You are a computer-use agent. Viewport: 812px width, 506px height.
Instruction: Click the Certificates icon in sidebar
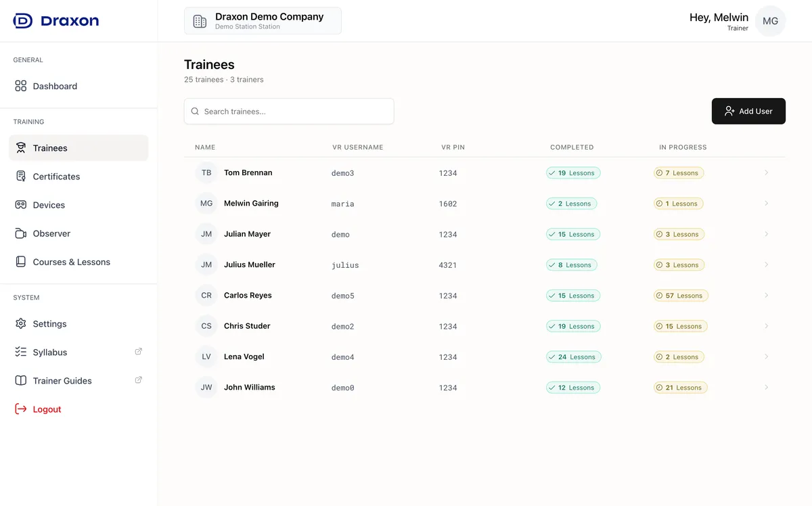21,177
